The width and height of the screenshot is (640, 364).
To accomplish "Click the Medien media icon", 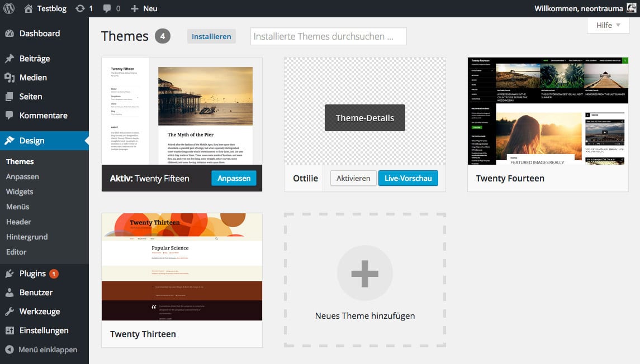I will [x=10, y=78].
